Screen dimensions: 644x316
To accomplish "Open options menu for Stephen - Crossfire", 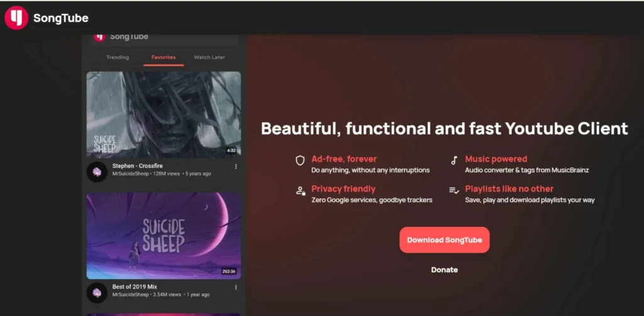I will 236,166.
